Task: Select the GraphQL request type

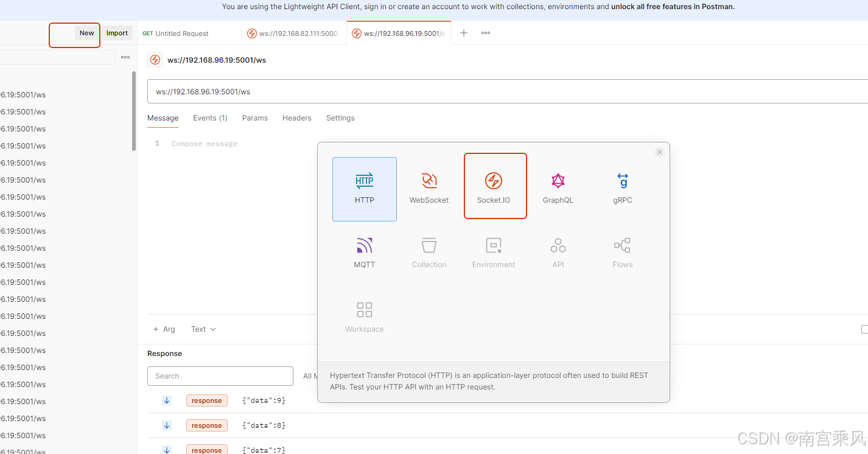Action: click(x=558, y=189)
